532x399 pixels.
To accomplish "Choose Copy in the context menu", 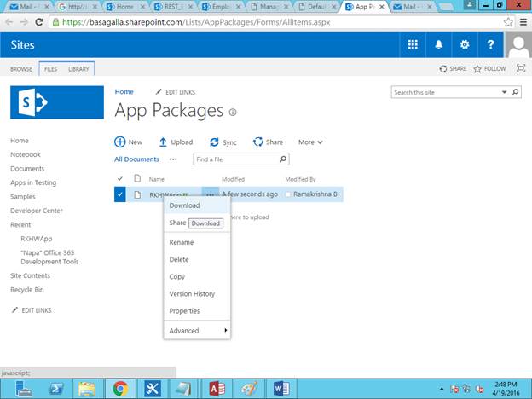I will point(197,276).
